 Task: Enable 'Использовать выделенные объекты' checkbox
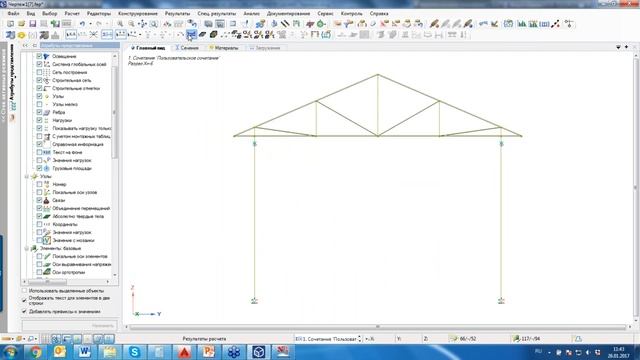[x=24, y=291]
